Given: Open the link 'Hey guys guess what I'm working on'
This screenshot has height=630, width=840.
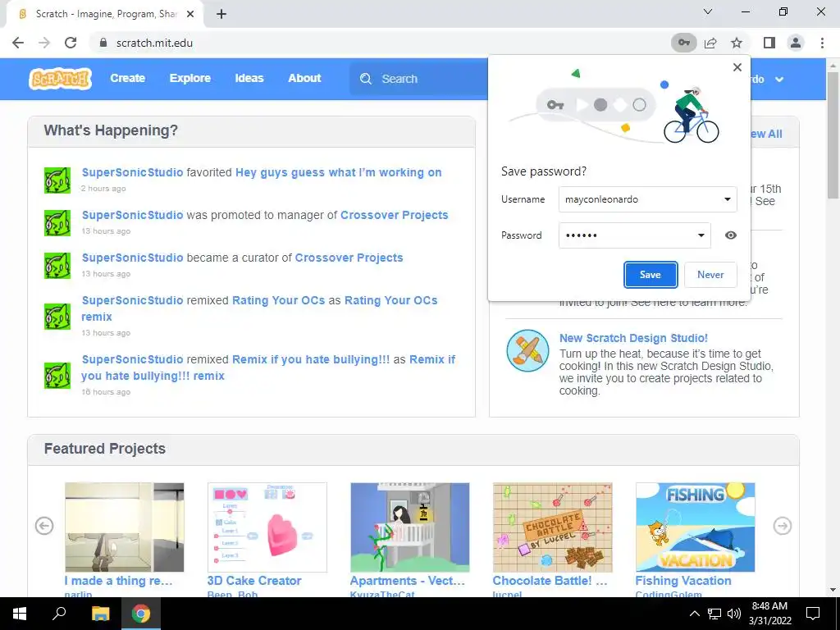Looking at the screenshot, I should click(339, 172).
